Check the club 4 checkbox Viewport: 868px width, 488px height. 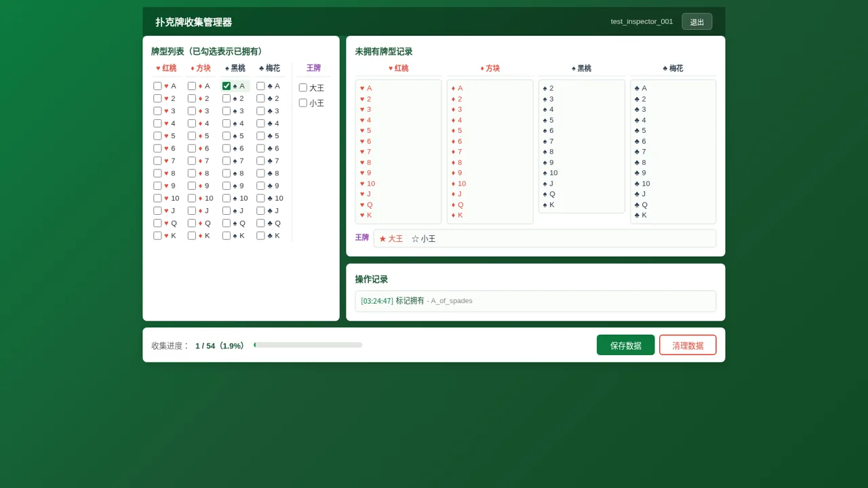click(260, 123)
